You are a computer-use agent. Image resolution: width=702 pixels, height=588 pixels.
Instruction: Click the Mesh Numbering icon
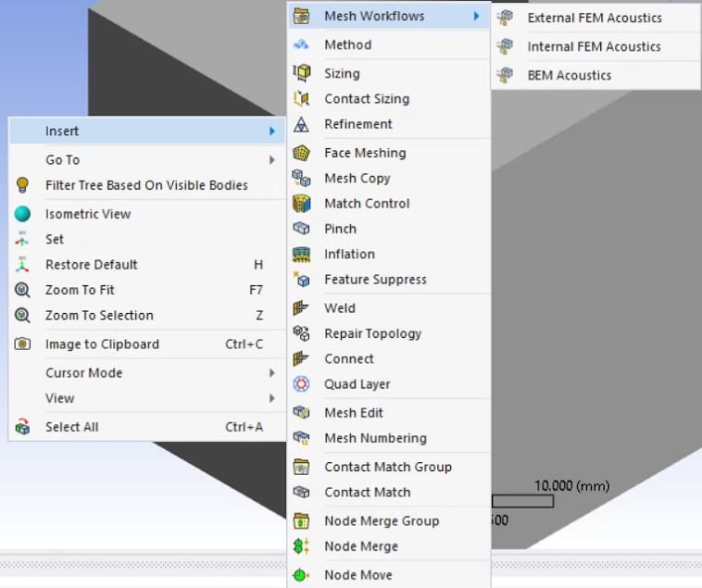coord(301,438)
